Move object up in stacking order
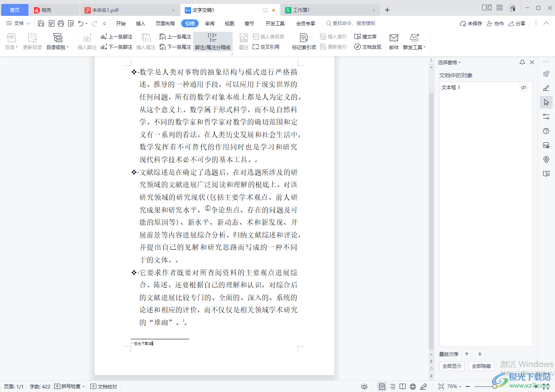This screenshot has width=555, height=392. click(467, 354)
